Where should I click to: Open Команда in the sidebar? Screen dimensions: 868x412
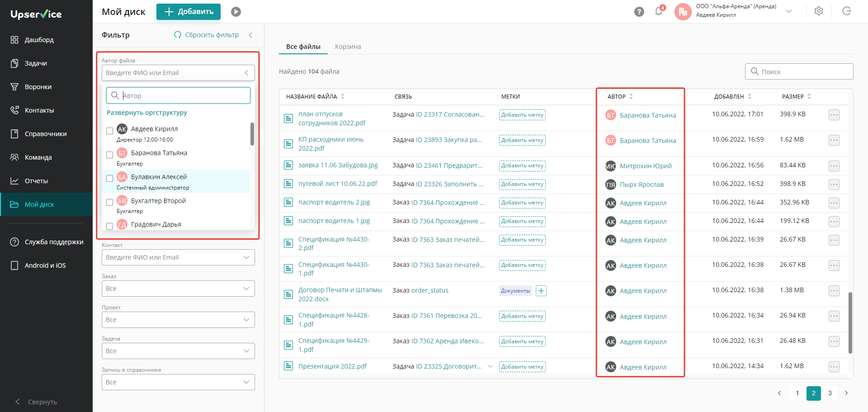46,157
